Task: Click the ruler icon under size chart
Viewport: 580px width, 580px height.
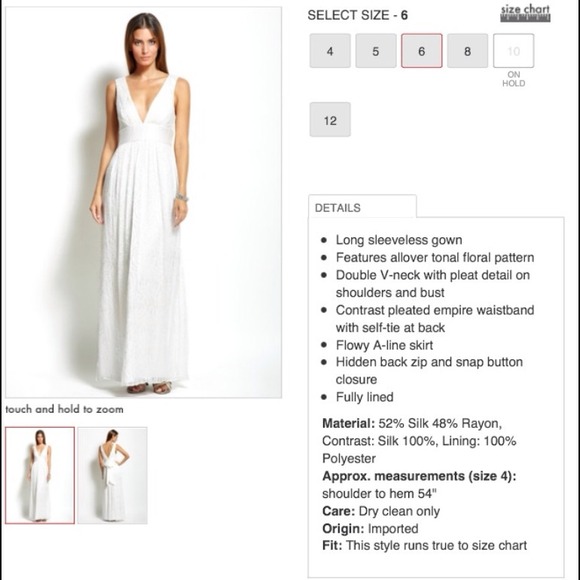Action: click(x=525, y=18)
